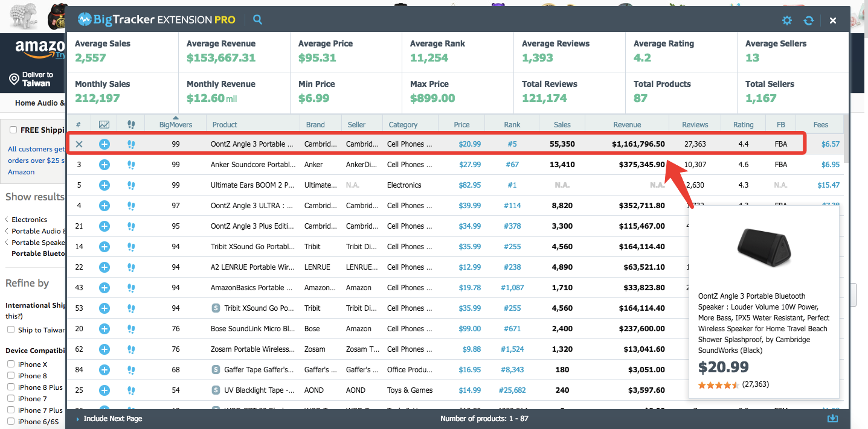This screenshot has height=429, width=868.
Task: Enable the FREE Shipping checkbox on Amazon
Action: (13, 130)
